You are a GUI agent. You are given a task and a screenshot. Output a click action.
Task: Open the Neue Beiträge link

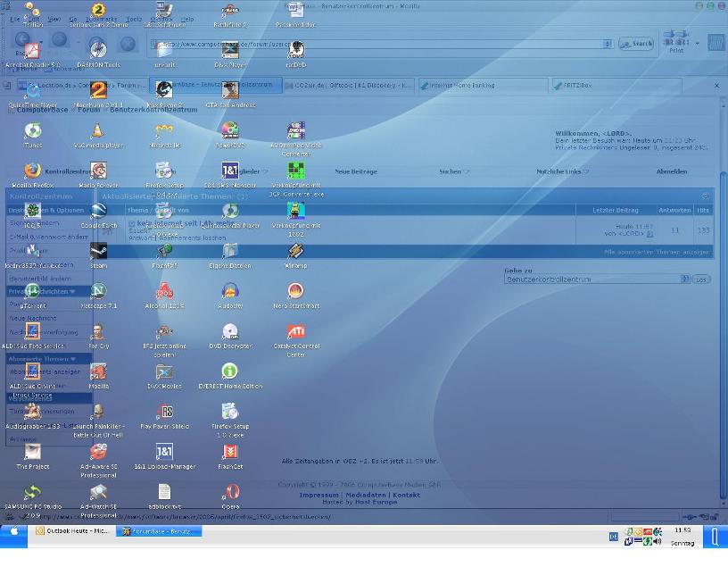tap(356, 171)
